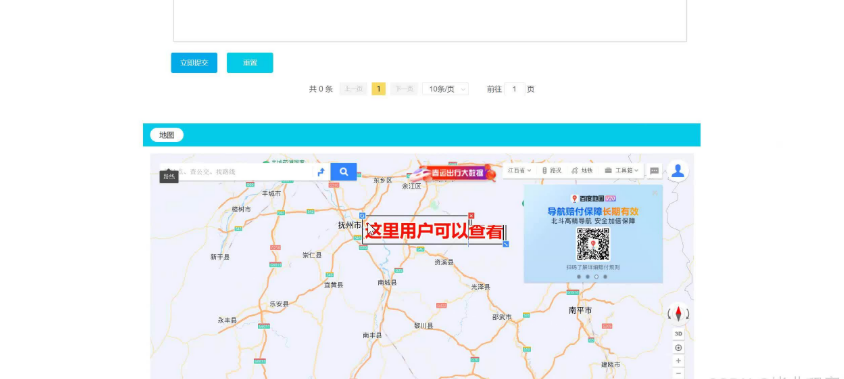844x379 pixels.
Task: Click the 建瓯市 label on map
Action: tap(610, 364)
